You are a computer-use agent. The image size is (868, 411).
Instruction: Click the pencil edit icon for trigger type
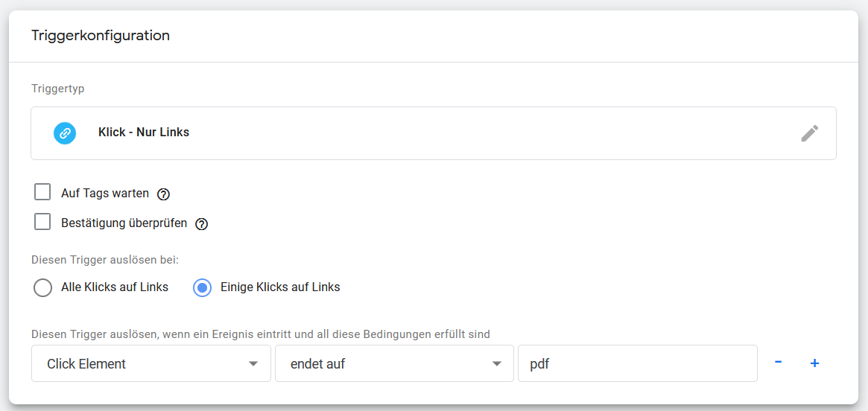(x=809, y=133)
